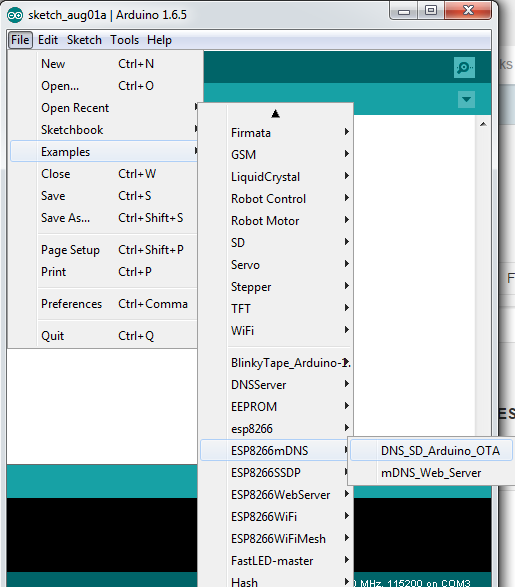
Task: Expand Robot Motor examples
Action: (x=276, y=221)
